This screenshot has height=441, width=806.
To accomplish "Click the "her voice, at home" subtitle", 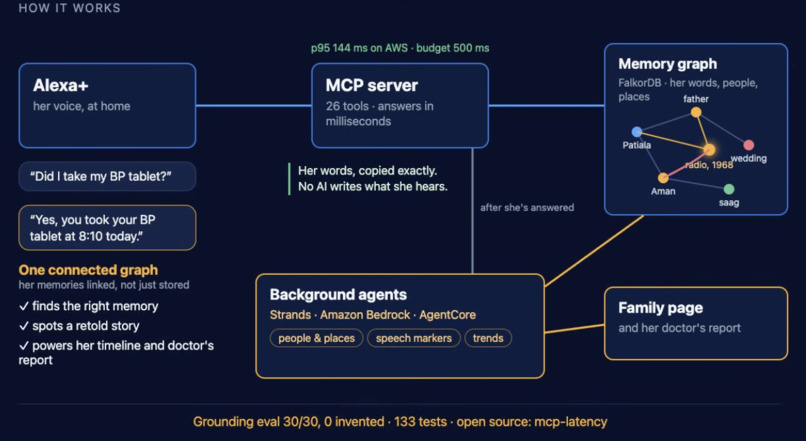I will point(82,106).
